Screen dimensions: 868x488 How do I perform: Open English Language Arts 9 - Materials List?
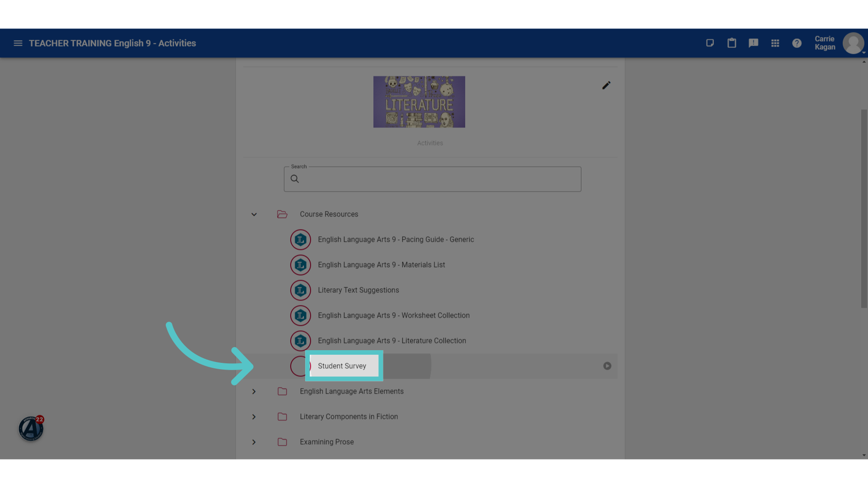381,265
